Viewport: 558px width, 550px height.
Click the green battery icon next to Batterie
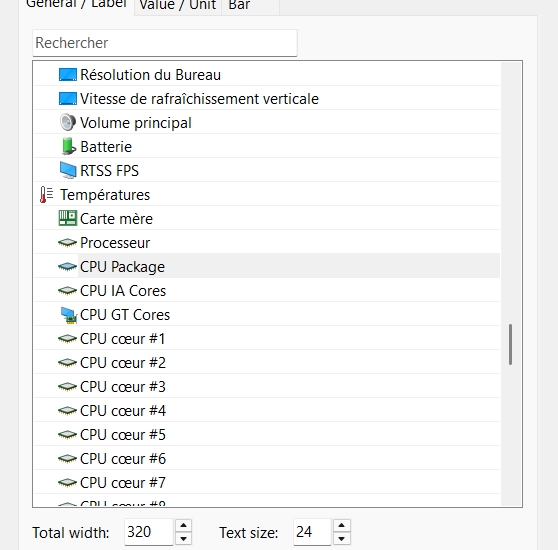[68, 146]
